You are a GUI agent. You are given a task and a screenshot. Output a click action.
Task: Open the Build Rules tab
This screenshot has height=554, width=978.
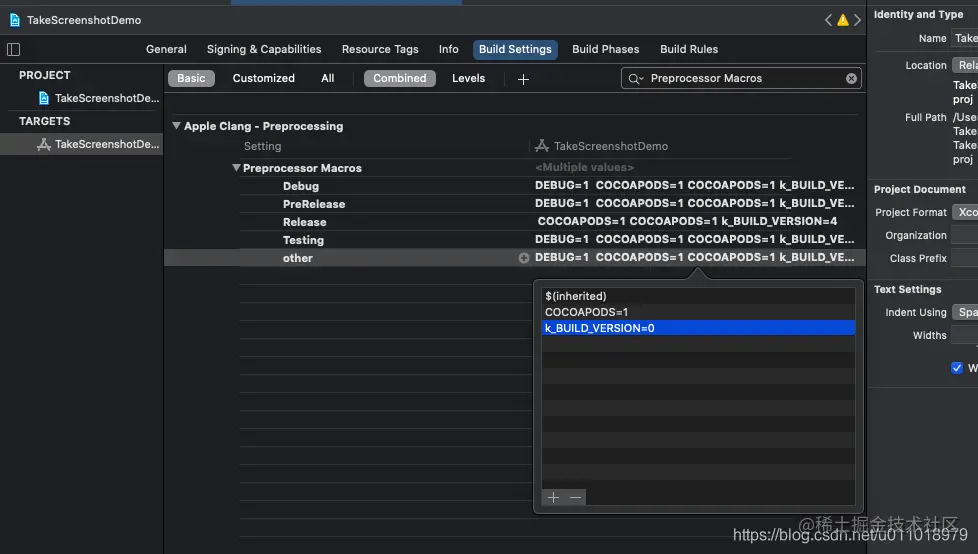689,49
